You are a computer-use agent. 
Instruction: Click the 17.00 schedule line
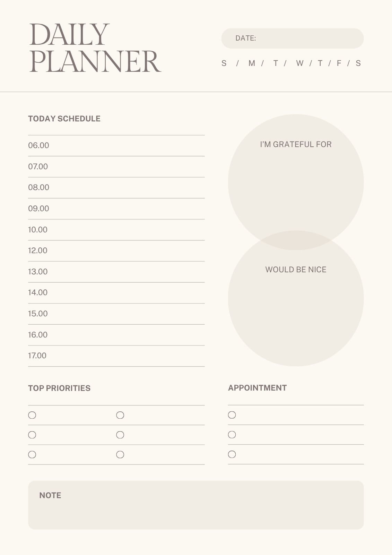(116, 356)
